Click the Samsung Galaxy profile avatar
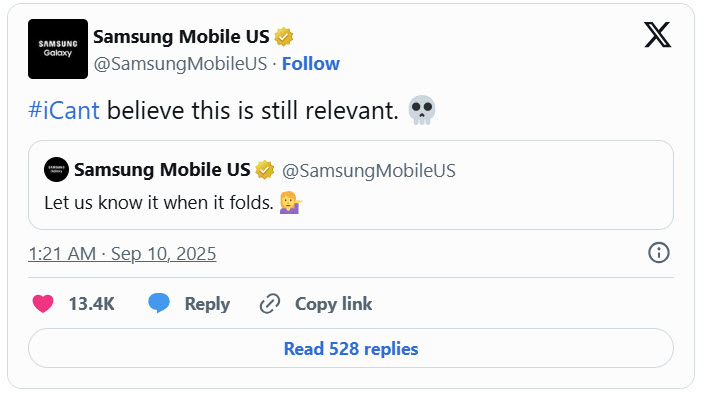 pyautogui.click(x=58, y=49)
